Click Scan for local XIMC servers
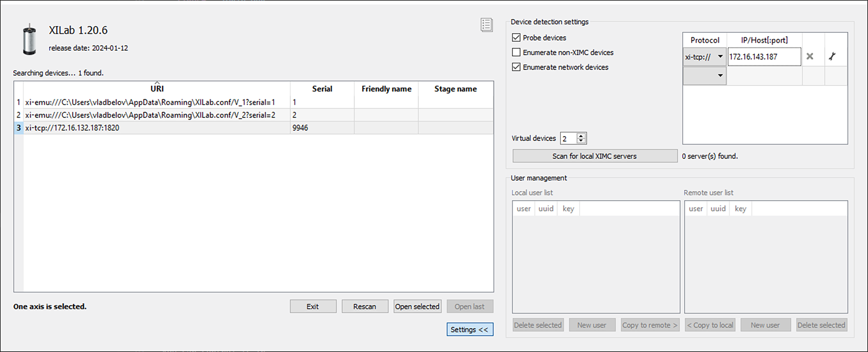The height and width of the screenshot is (352, 868). (x=594, y=156)
